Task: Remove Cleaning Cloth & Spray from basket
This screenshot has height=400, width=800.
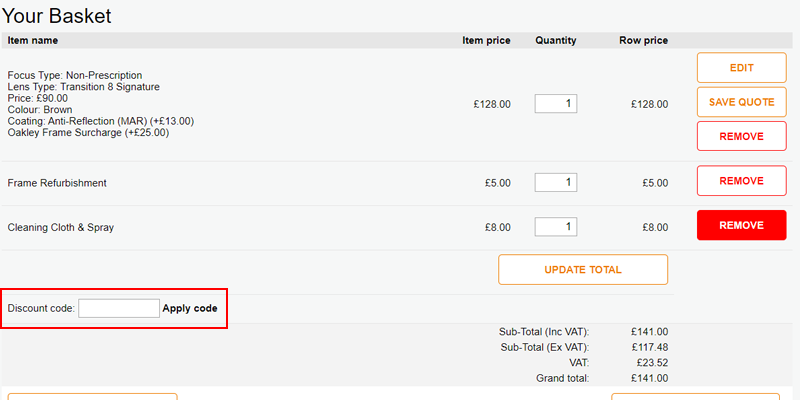Action: point(741,225)
